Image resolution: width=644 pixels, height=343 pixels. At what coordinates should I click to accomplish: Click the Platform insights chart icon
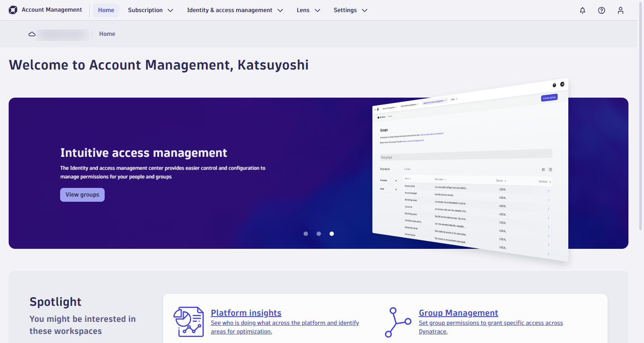coord(189,322)
